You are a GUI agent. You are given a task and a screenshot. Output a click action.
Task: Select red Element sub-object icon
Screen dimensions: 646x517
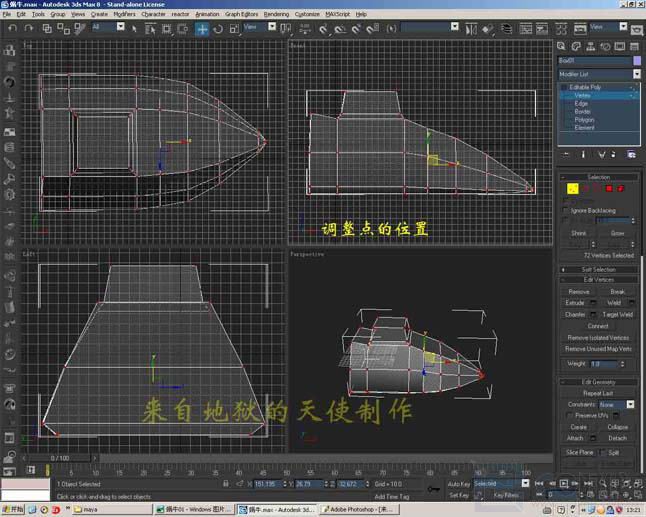tap(620, 189)
